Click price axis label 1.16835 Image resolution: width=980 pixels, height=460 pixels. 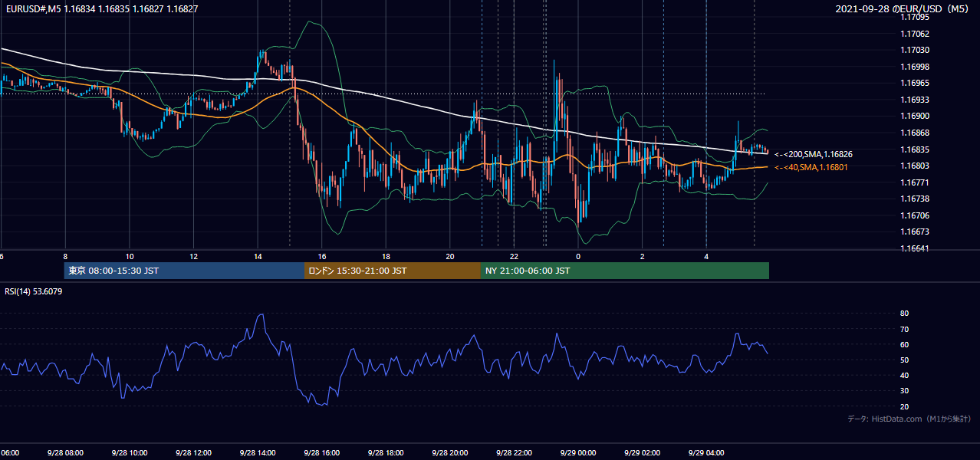(x=915, y=149)
